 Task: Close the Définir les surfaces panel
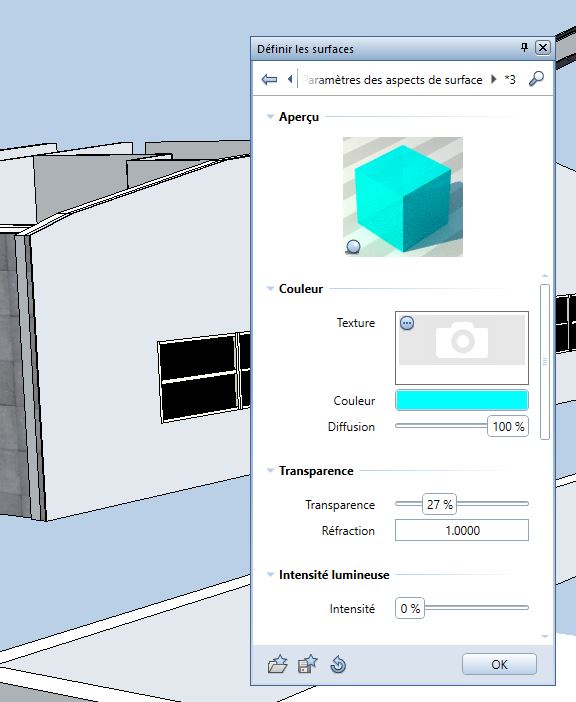pyautogui.click(x=542, y=47)
